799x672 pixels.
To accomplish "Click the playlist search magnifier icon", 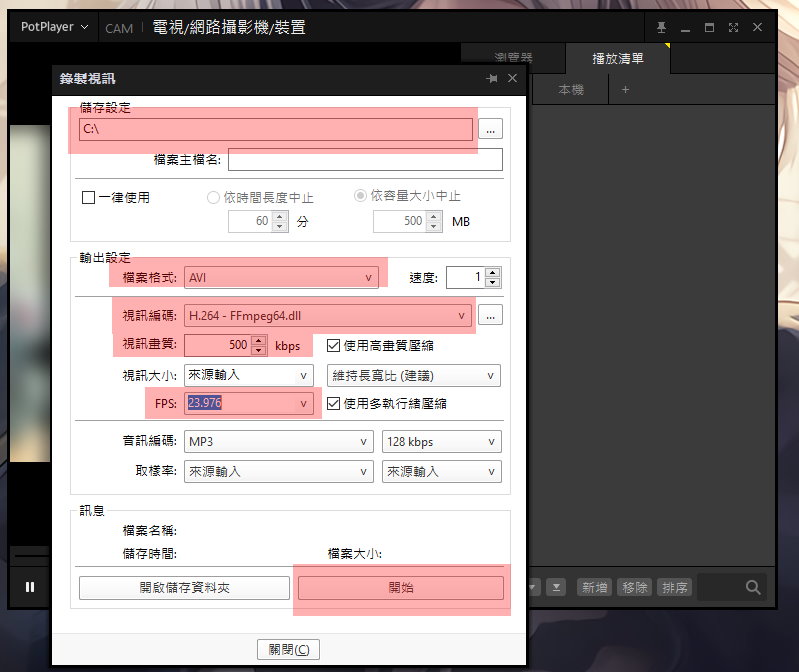I will pyautogui.click(x=753, y=587).
